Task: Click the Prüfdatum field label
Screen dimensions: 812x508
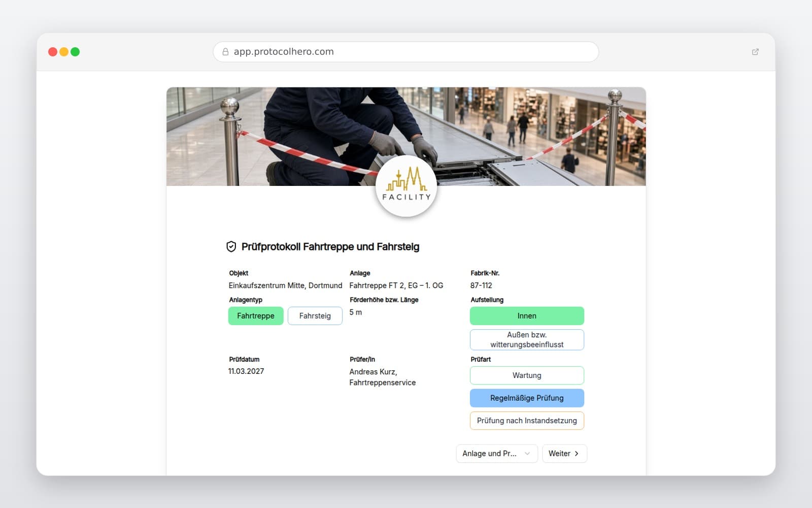Action: 244,359
